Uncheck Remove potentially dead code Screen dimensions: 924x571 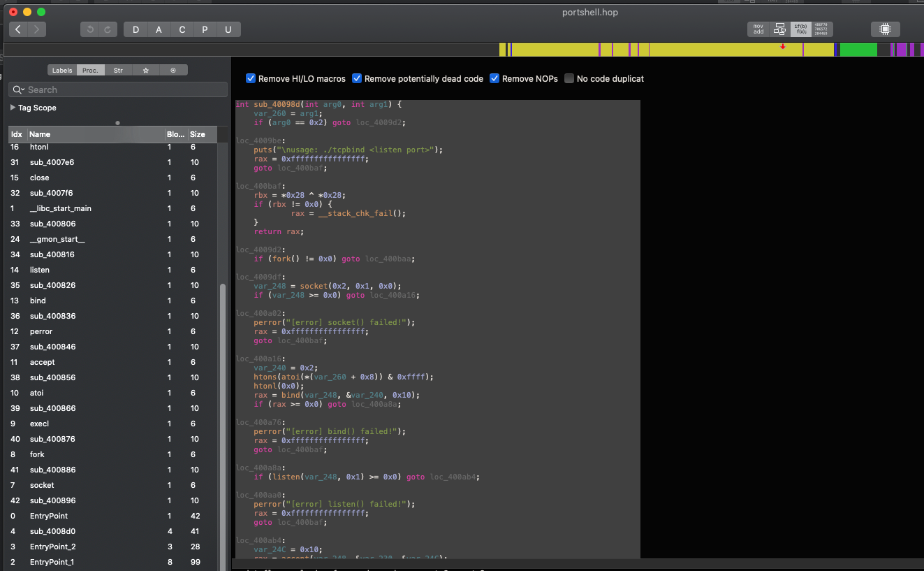pyautogui.click(x=357, y=78)
